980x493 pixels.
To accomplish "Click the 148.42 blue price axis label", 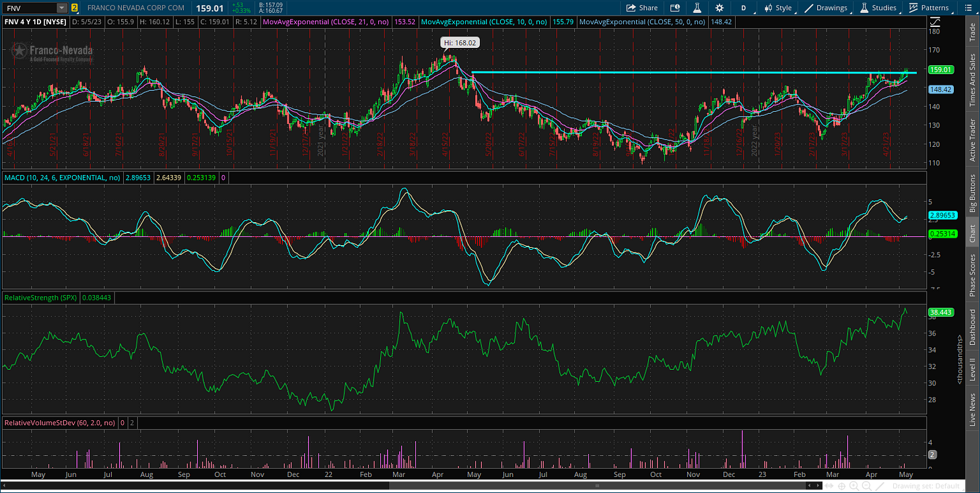I will tap(940, 89).
